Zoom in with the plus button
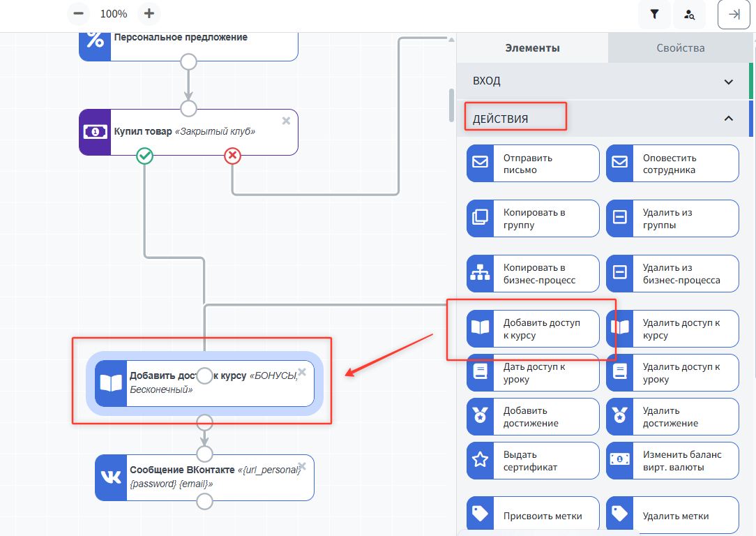756x536 pixels. tap(149, 13)
